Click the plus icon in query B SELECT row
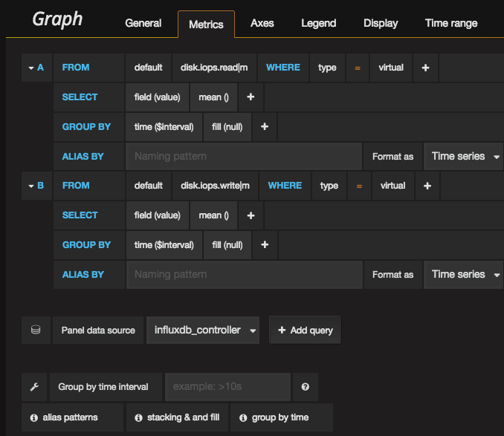 [x=251, y=215]
